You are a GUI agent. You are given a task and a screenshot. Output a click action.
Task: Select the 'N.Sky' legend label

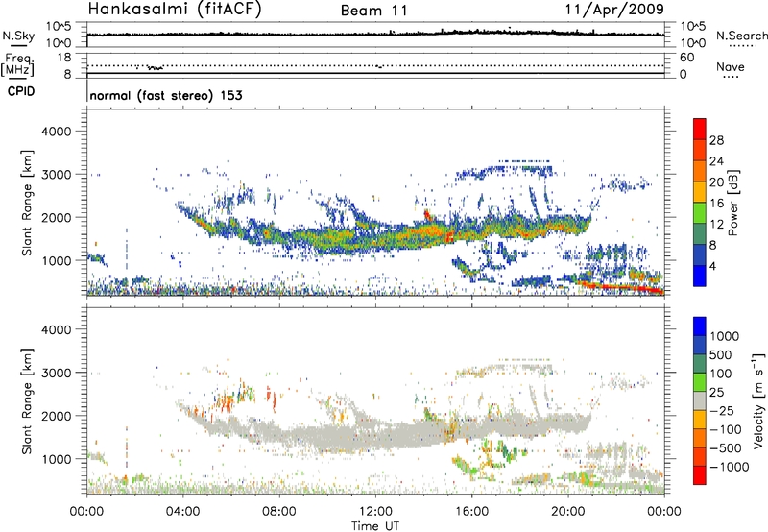point(18,36)
